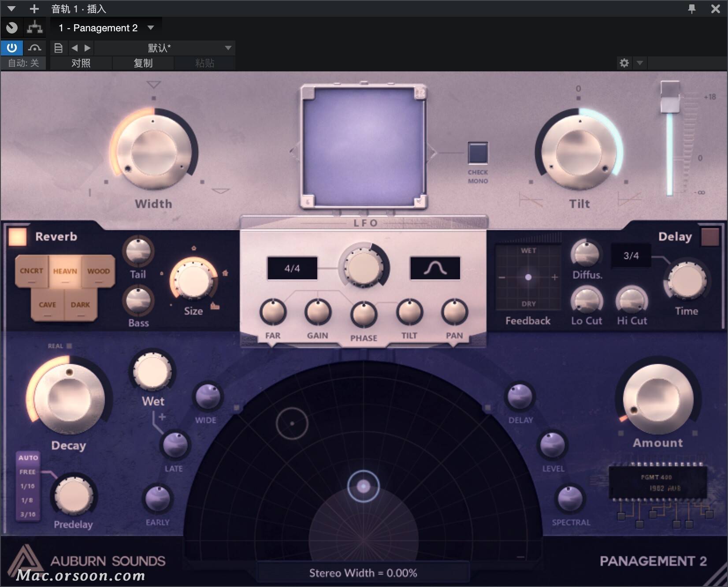Click the reverb Bass knob
The width and height of the screenshot is (728, 587).
coord(138,301)
